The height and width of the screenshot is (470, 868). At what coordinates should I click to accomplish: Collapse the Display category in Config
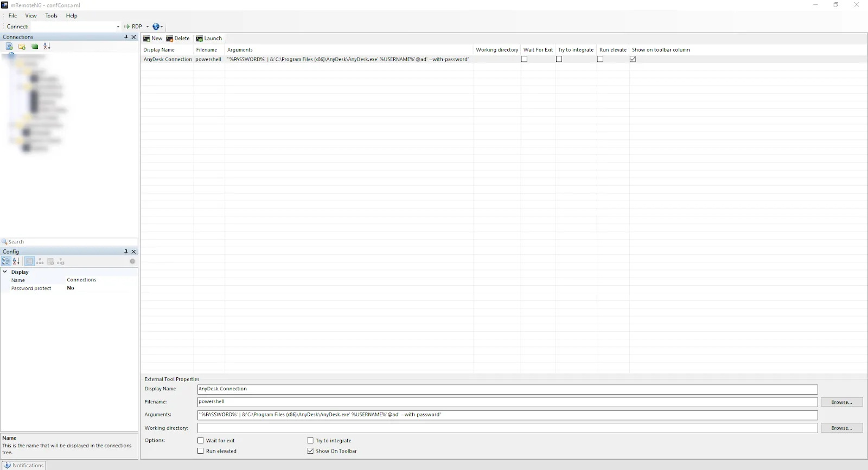(5, 272)
